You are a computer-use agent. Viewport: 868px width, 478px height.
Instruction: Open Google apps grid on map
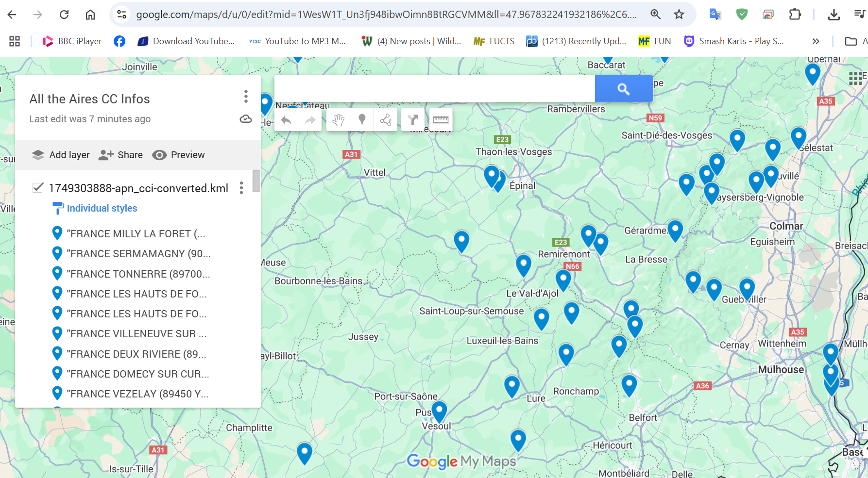pyautogui.click(x=856, y=78)
